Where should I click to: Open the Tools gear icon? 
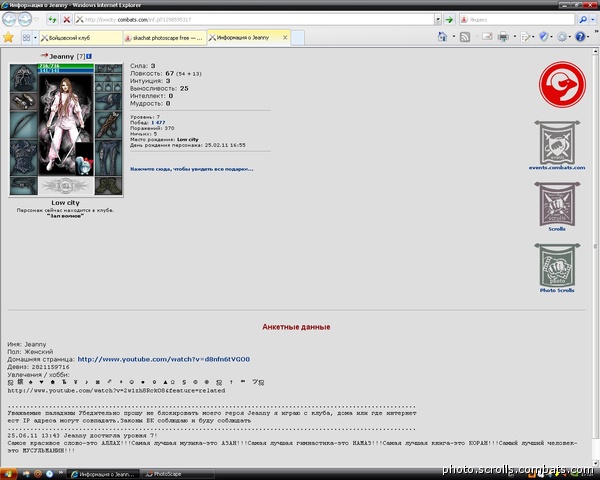click(562, 37)
